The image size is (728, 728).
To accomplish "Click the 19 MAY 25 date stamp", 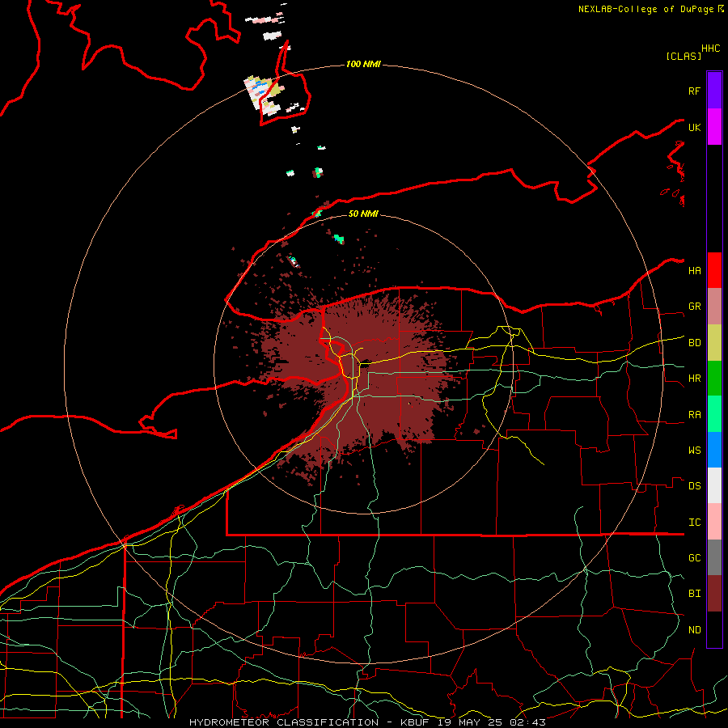I will tap(469, 722).
